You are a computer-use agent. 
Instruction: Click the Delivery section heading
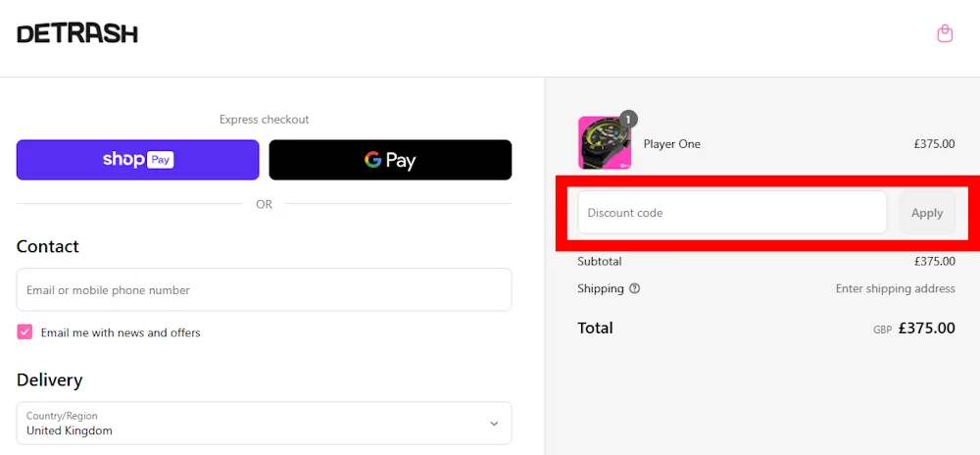(x=50, y=379)
